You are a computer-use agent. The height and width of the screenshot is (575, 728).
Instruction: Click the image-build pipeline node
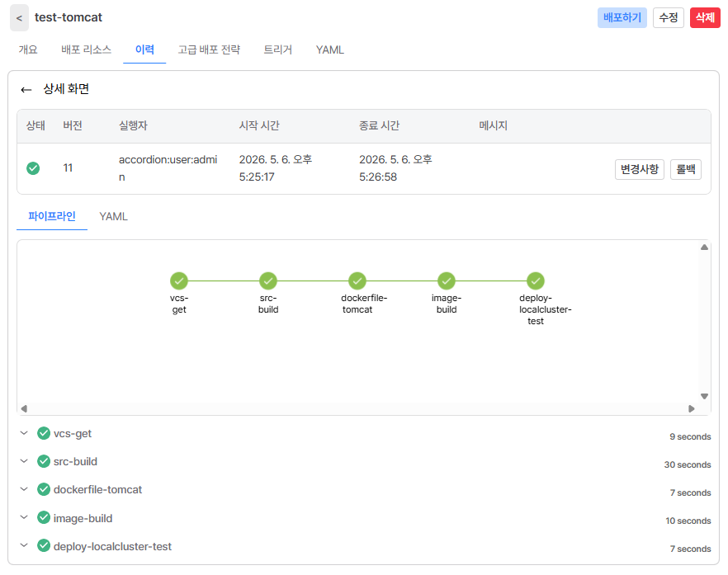(x=447, y=280)
